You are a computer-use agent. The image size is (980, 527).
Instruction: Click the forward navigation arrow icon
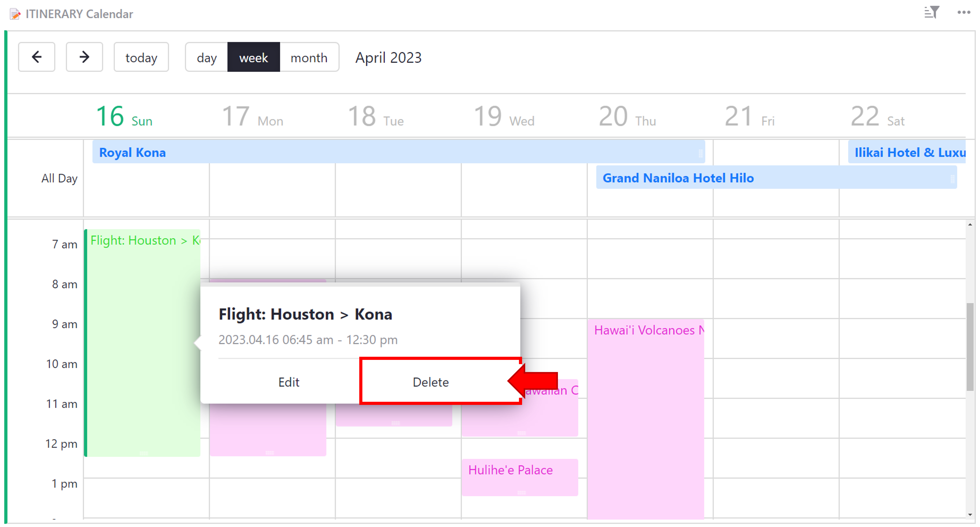click(x=84, y=57)
